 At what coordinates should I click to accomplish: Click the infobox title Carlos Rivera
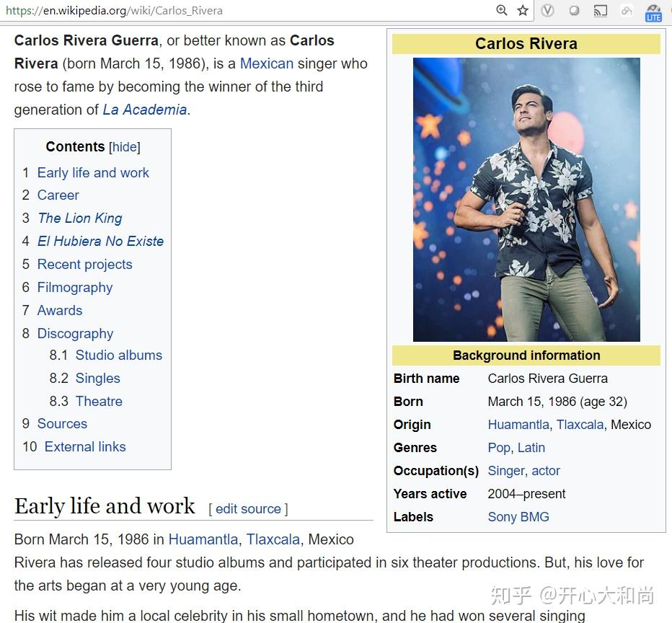(x=526, y=44)
